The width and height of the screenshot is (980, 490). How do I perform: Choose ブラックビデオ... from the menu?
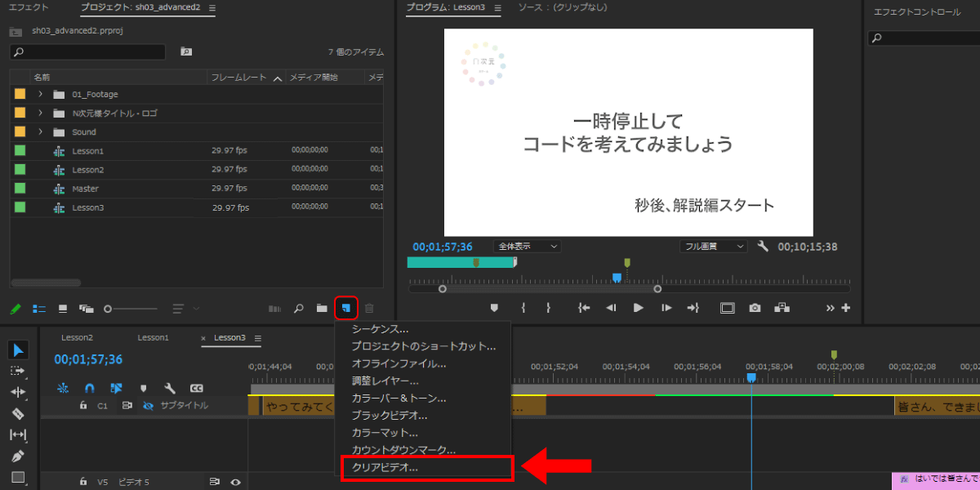tap(390, 415)
